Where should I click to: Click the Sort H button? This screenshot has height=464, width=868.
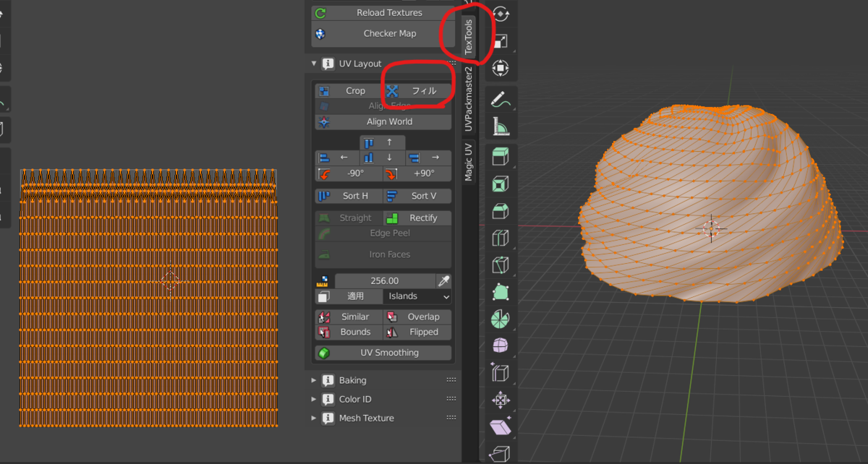pos(349,196)
